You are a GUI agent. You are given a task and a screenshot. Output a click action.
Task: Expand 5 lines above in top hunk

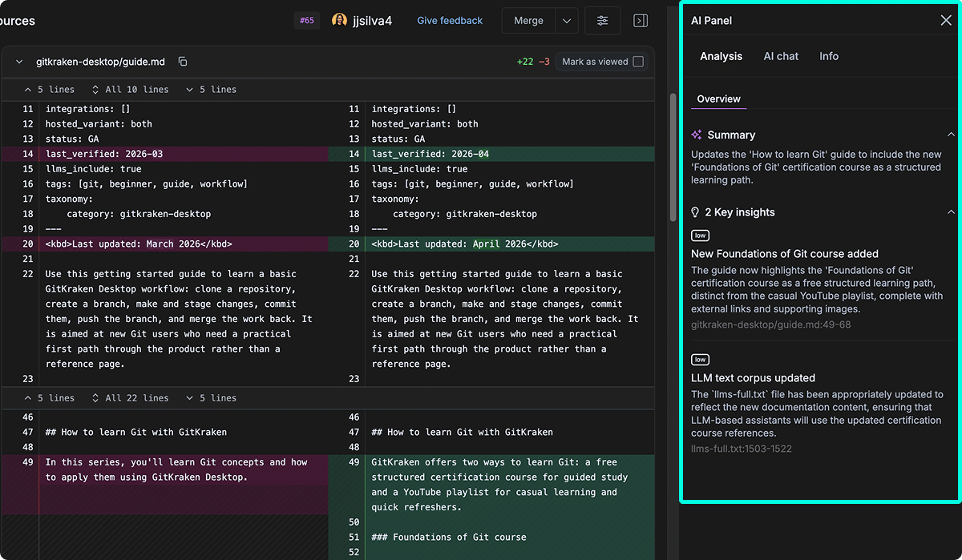pos(50,90)
